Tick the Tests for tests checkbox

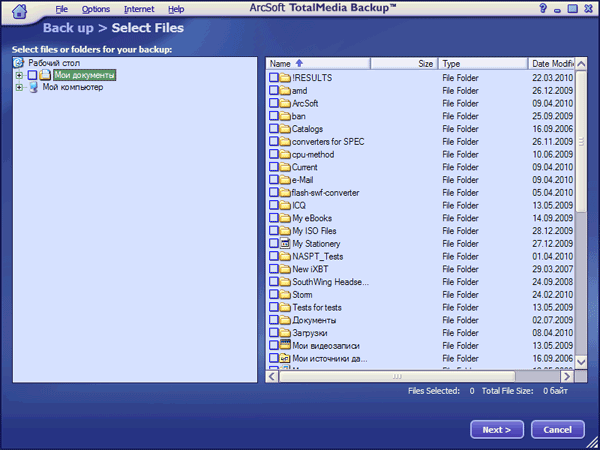pos(274,307)
